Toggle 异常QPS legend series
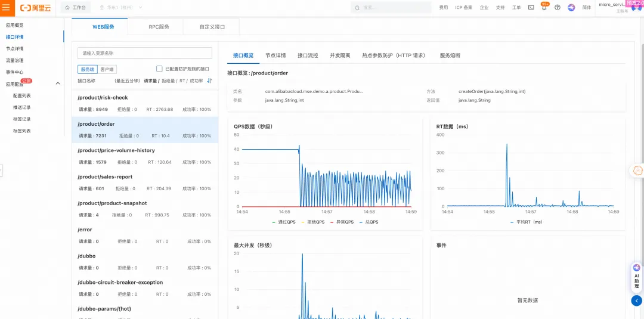The height and width of the screenshot is (319, 644). coord(342,222)
